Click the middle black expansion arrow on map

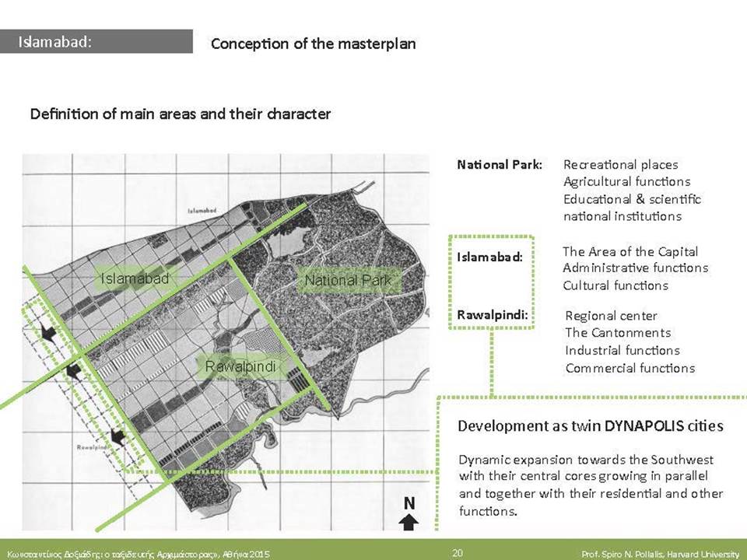73,370
